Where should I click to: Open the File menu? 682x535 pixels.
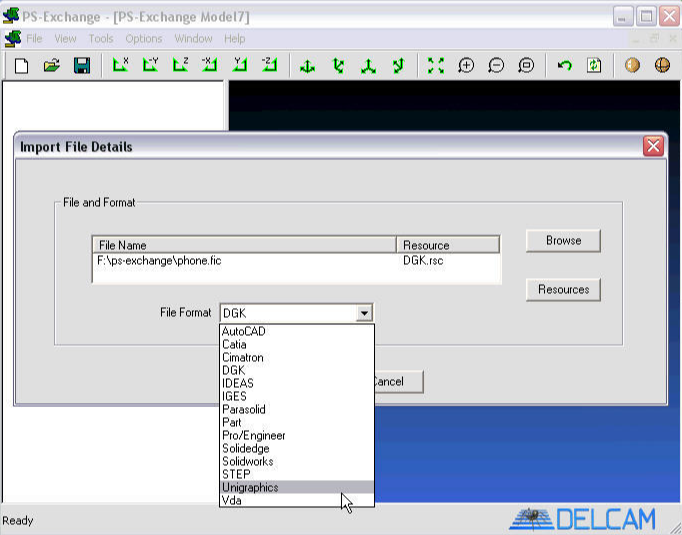(x=34, y=39)
